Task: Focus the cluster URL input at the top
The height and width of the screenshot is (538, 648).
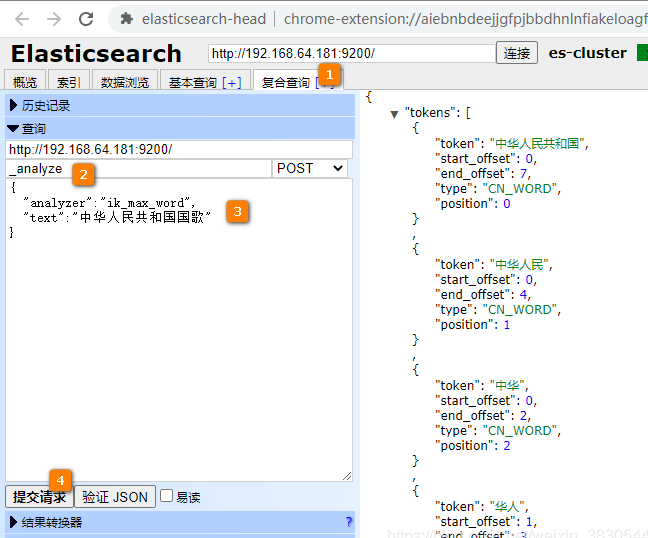Action: click(352, 53)
